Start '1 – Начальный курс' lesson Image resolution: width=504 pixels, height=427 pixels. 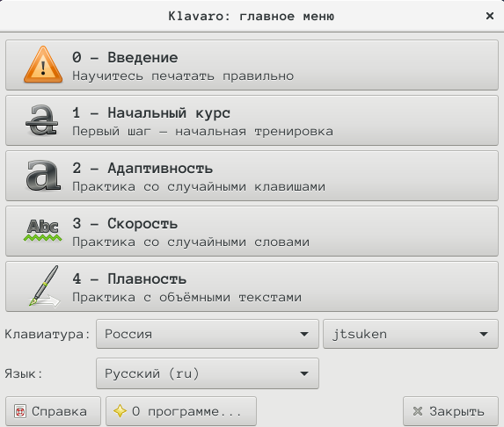(x=252, y=120)
